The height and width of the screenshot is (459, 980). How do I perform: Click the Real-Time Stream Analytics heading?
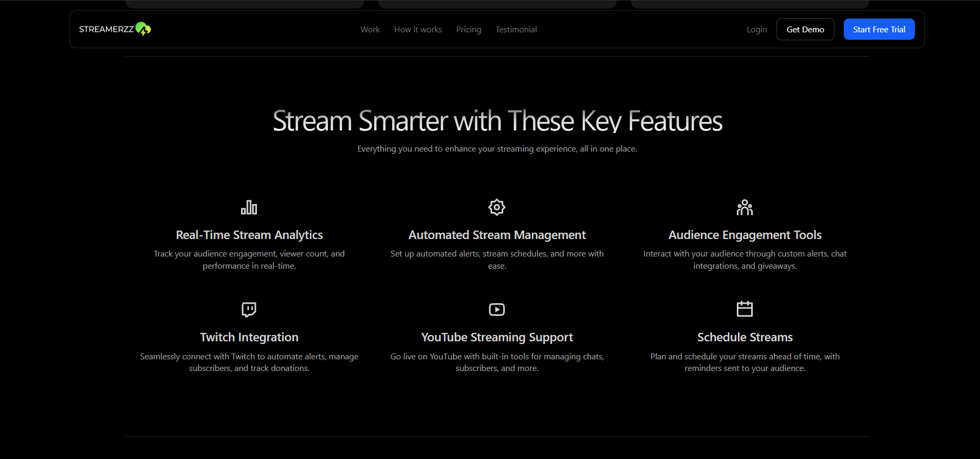[x=250, y=235]
